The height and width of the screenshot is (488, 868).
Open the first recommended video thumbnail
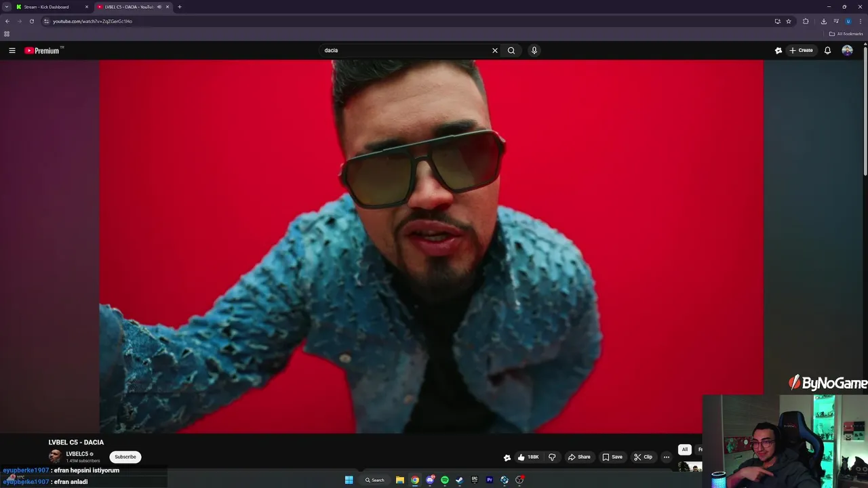coord(690,466)
